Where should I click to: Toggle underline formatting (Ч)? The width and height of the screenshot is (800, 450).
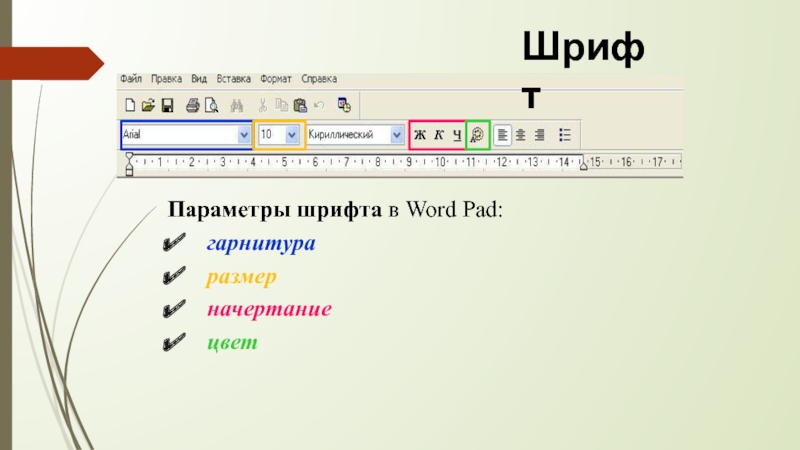[456, 134]
